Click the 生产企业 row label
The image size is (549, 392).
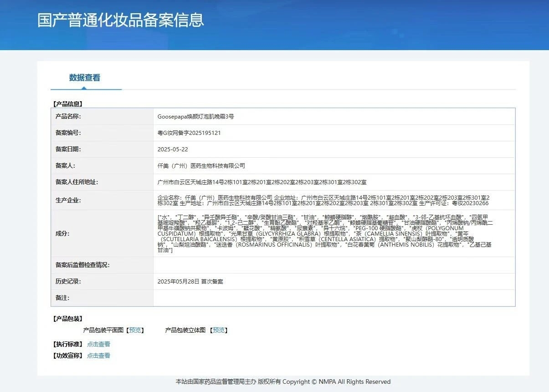click(x=68, y=200)
